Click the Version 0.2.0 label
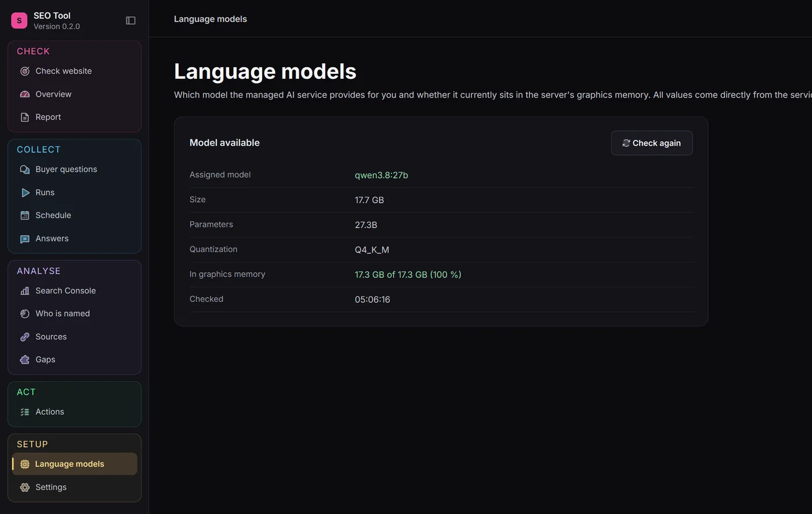 point(57,27)
